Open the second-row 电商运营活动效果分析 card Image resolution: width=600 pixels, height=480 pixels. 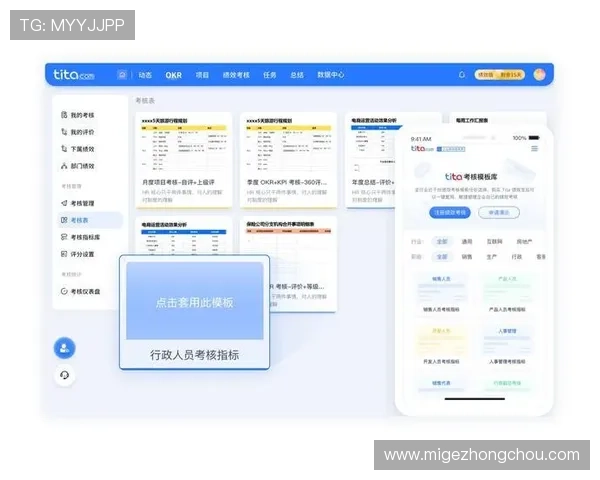pos(184,235)
